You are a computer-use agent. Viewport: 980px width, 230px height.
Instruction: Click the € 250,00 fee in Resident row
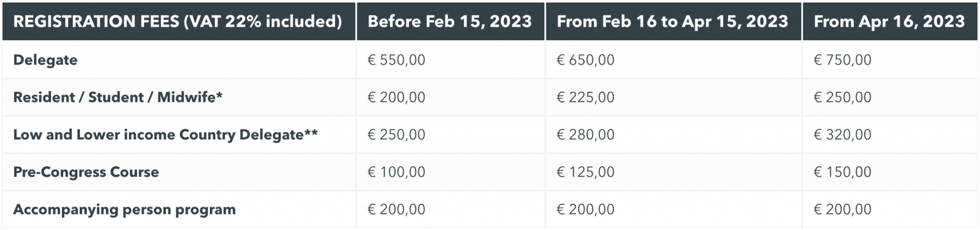843,97
